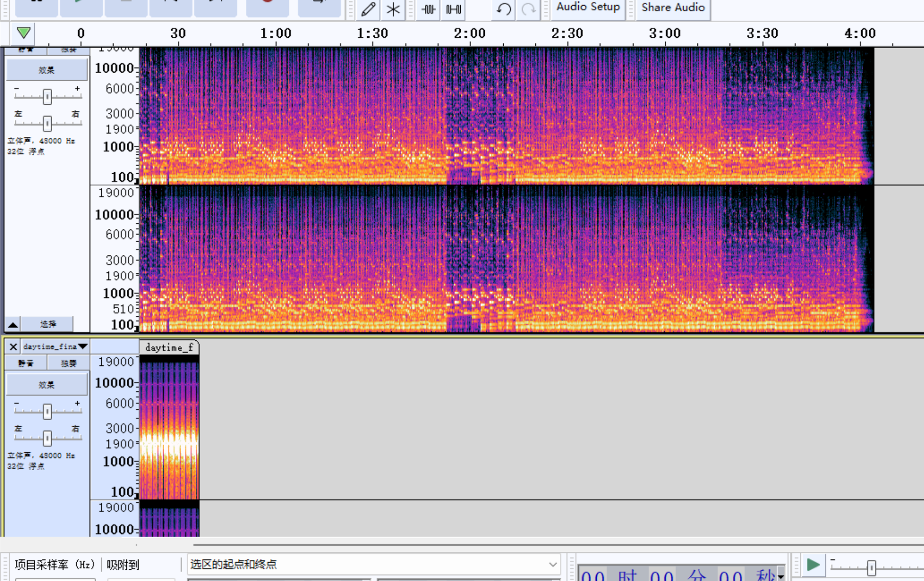
Task: Click the Share Audio button
Action: click(673, 9)
